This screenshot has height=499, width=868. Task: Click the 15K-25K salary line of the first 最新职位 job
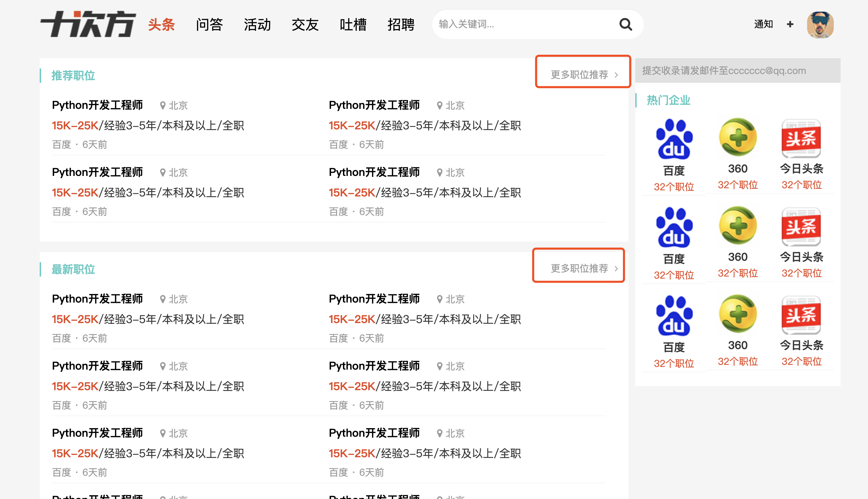(x=148, y=319)
